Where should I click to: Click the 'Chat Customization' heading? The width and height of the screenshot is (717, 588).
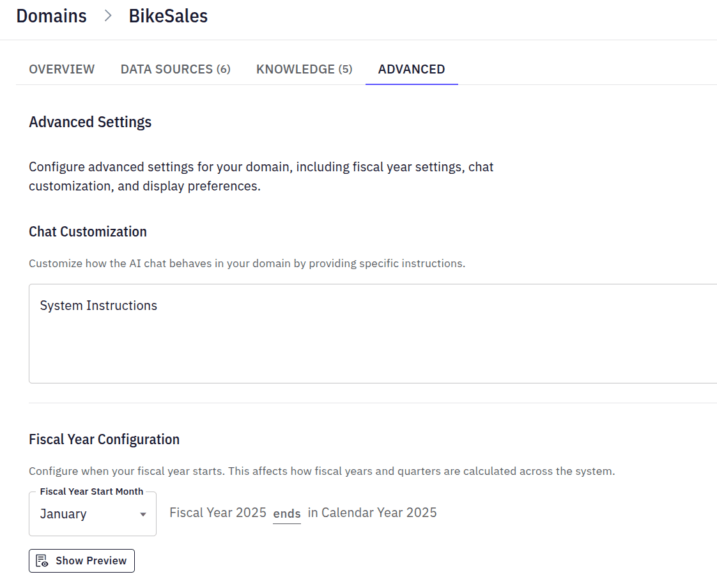pos(88,231)
